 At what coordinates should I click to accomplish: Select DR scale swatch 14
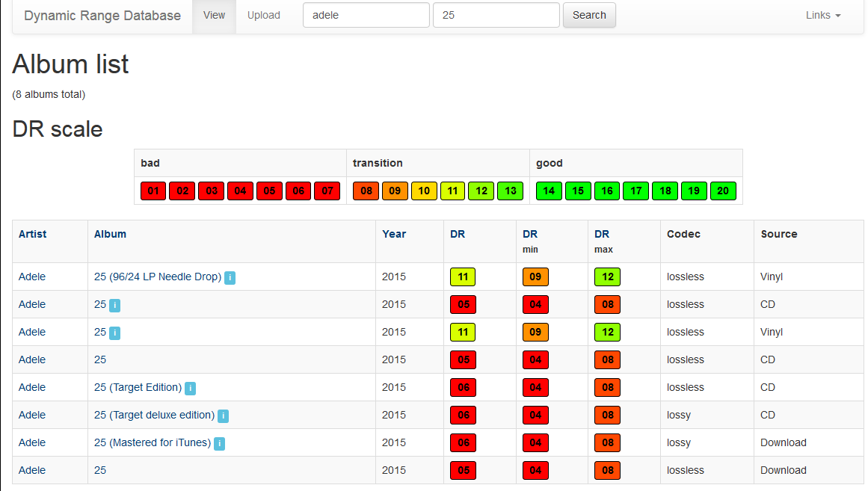click(550, 191)
